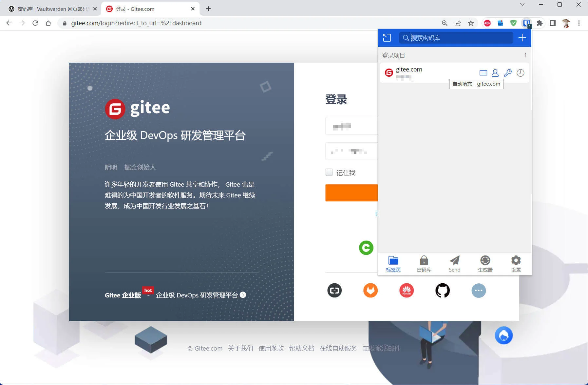Open Chrome's three-dot menu
Screen dimensions: 588x385
click(579, 23)
